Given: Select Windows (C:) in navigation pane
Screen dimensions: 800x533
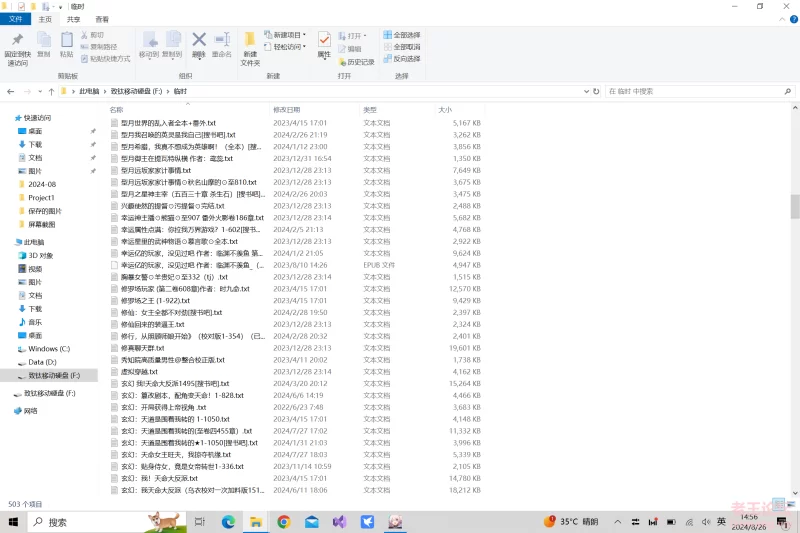Looking at the screenshot, I should 48,348.
